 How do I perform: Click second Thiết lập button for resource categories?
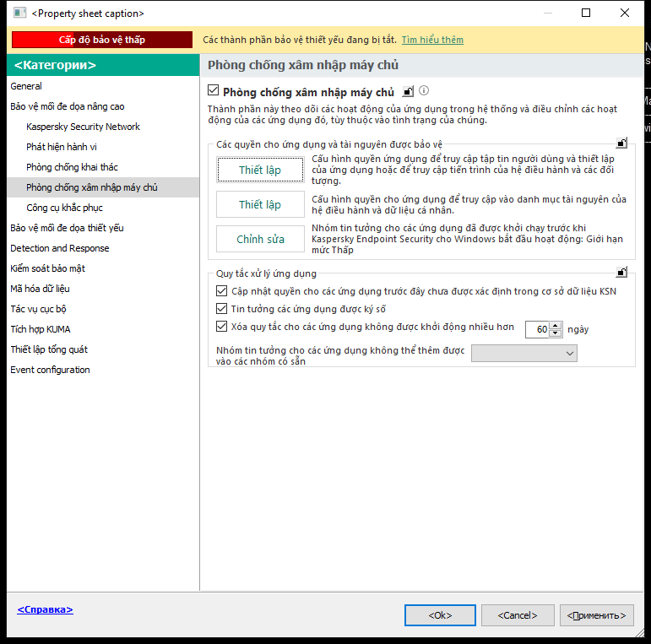point(260,204)
